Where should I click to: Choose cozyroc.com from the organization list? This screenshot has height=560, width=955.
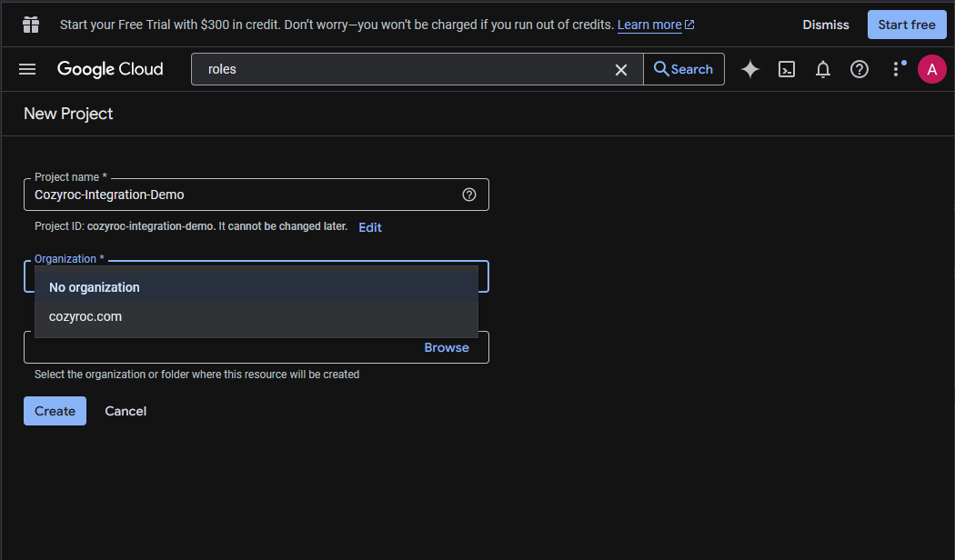[x=85, y=316]
